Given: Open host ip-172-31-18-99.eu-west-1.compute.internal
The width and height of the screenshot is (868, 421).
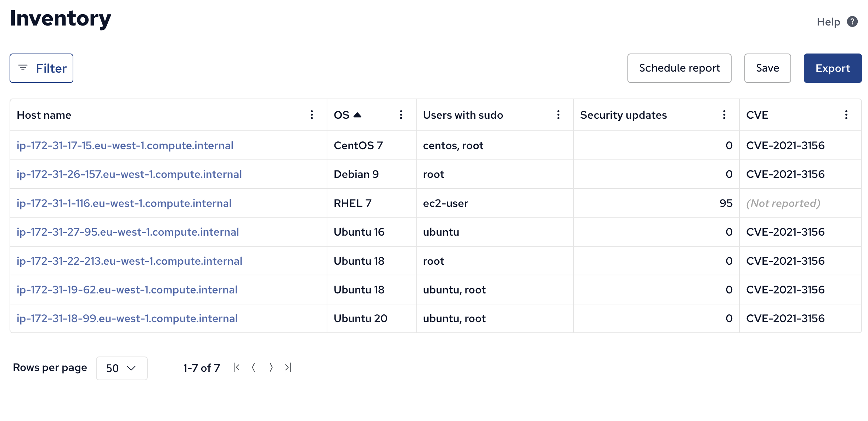Looking at the screenshot, I should [127, 318].
